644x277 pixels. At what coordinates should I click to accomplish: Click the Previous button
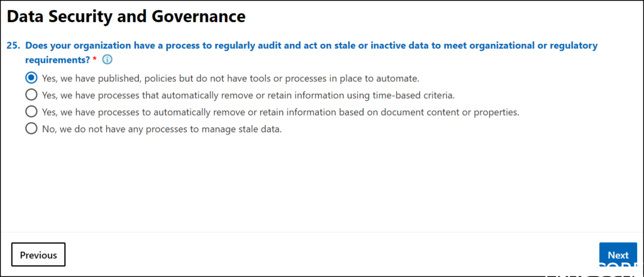point(38,255)
